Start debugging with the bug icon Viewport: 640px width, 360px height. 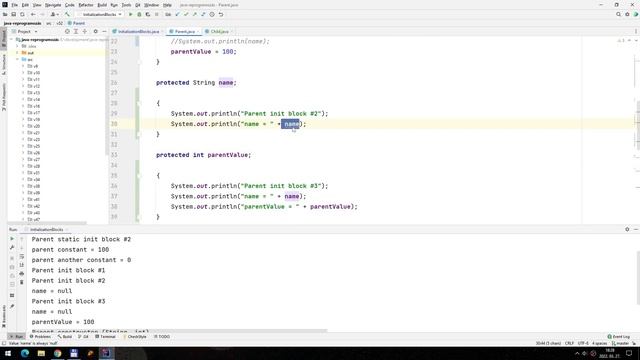point(139,14)
